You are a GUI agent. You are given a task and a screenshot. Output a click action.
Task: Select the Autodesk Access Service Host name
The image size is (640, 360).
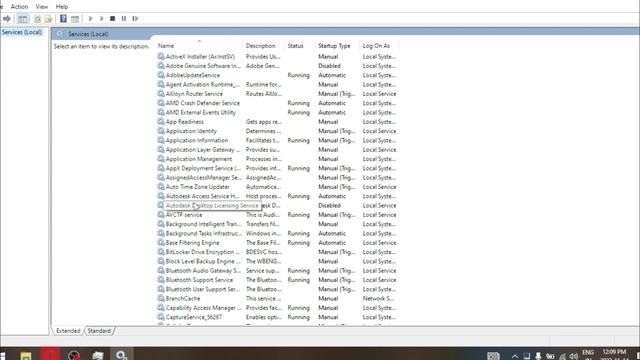(x=202, y=196)
